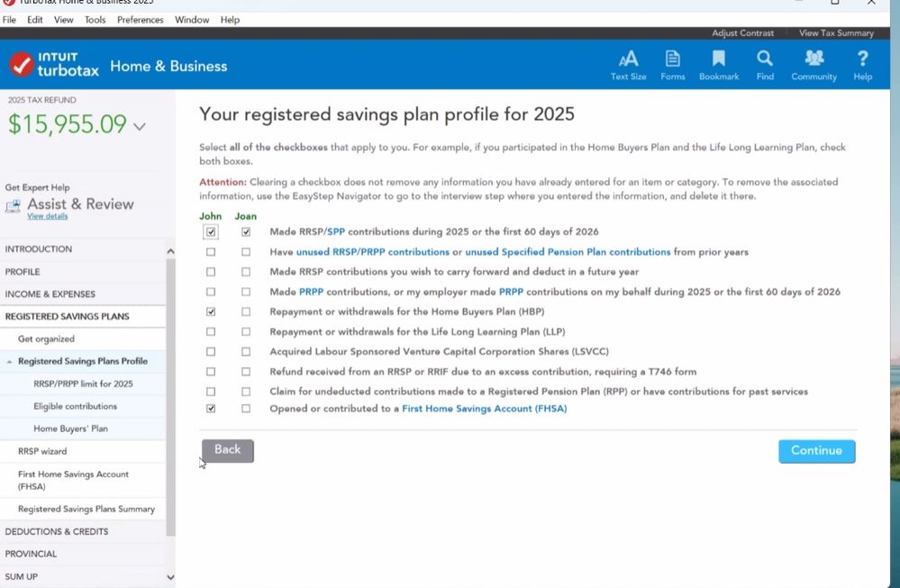Check Joan's Home Buyers Plan checkbox

(246, 312)
